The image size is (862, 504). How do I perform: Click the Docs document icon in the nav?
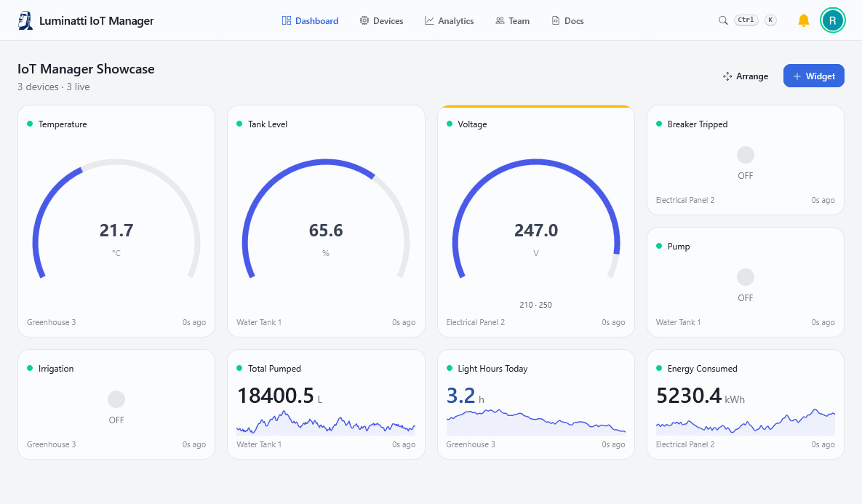(x=556, y=20)
